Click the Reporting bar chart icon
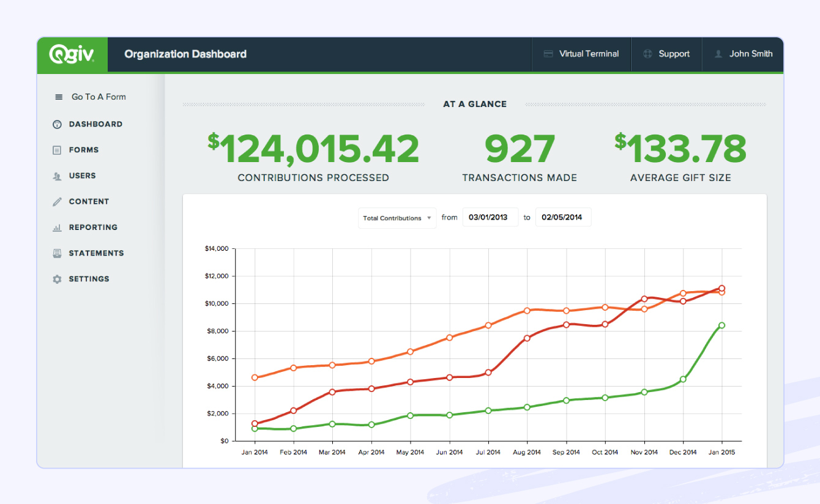 57,228
